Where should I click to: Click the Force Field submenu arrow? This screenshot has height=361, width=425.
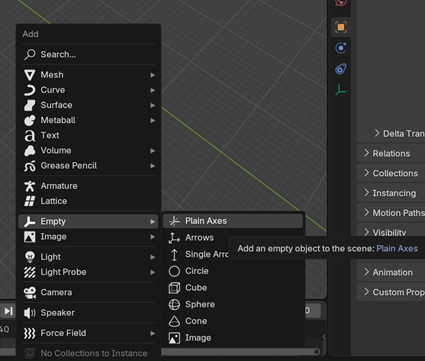(152, 333)
